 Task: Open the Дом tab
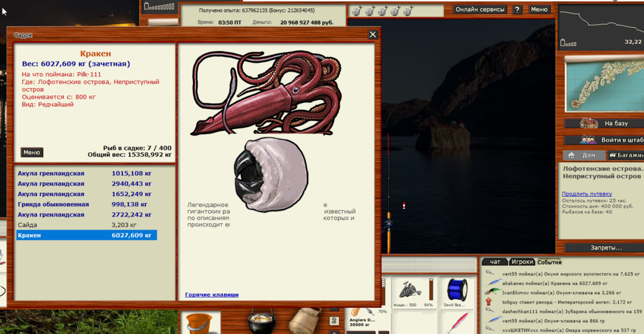pyautogui.click(x=585, y=155)
